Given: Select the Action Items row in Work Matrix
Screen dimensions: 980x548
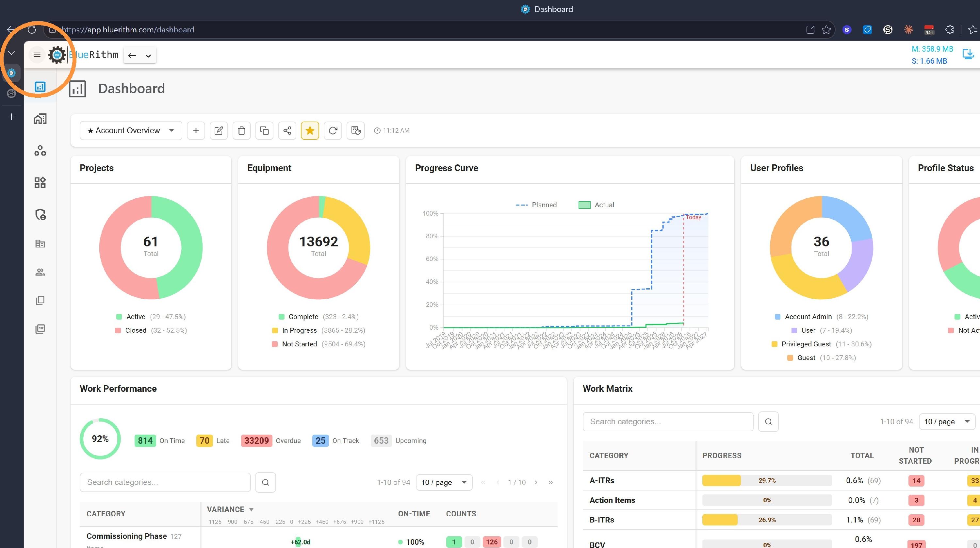Looking at the screenshot, I should click(x=781, y=500).
